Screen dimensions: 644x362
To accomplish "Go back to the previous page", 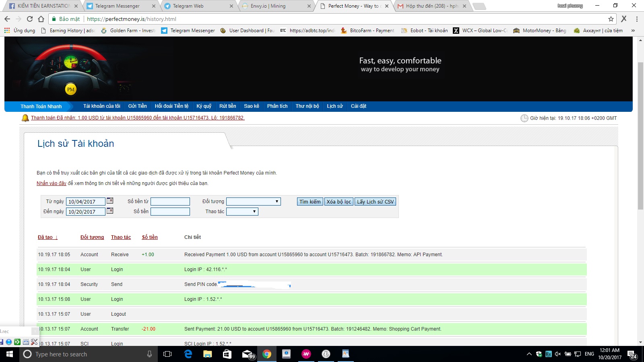I will pos(7,19).
